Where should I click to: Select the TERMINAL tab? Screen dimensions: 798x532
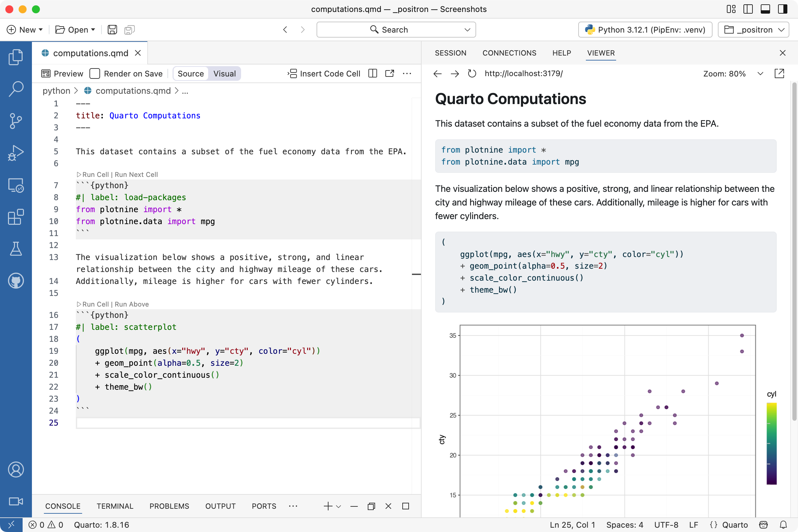coord(115,506)
